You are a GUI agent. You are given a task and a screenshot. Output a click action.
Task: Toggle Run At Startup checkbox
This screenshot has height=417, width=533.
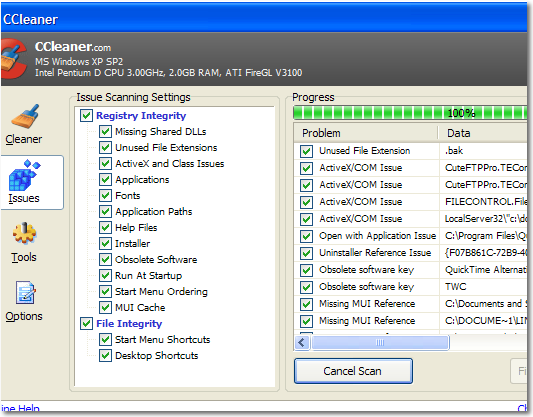tap(105, 275)
